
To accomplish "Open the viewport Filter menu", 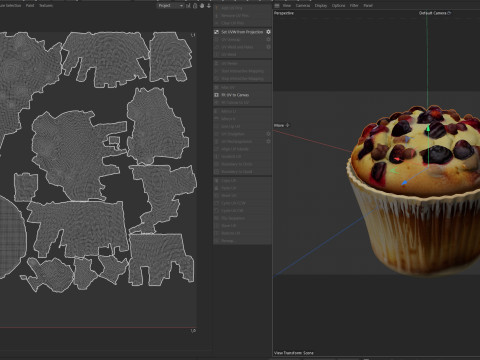I will click(354, 6).
